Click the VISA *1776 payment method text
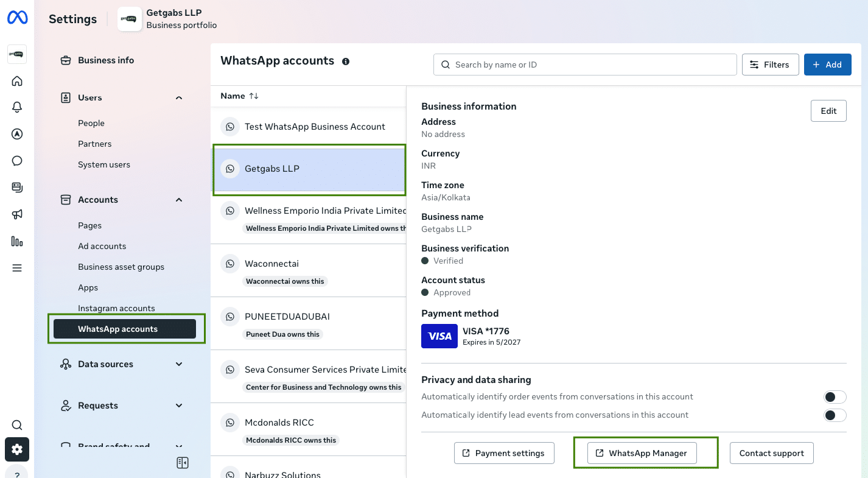 486,331
